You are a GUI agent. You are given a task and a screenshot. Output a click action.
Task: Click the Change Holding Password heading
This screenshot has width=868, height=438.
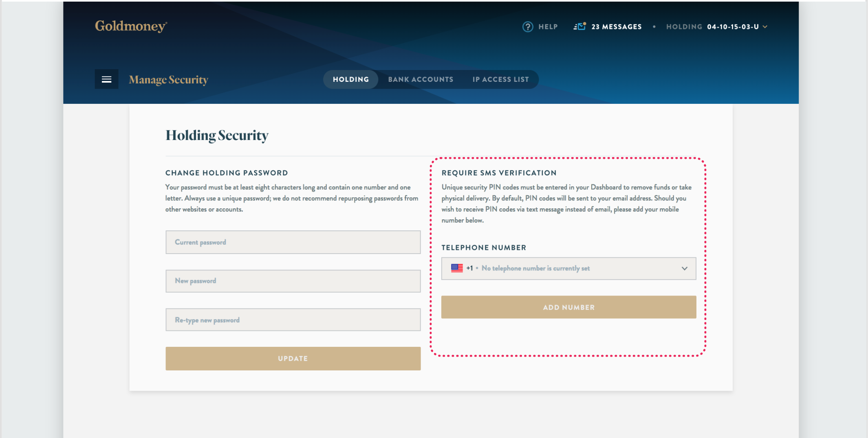[227, 173]
